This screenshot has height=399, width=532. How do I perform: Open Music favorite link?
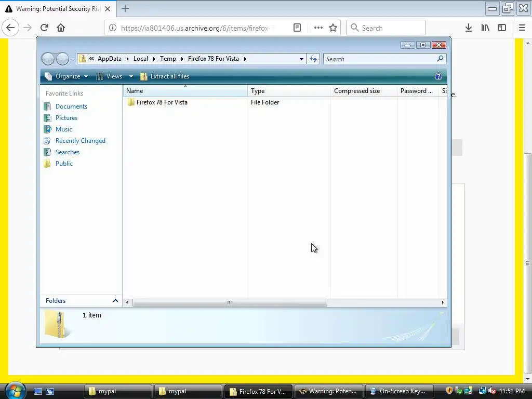point(64,129)
